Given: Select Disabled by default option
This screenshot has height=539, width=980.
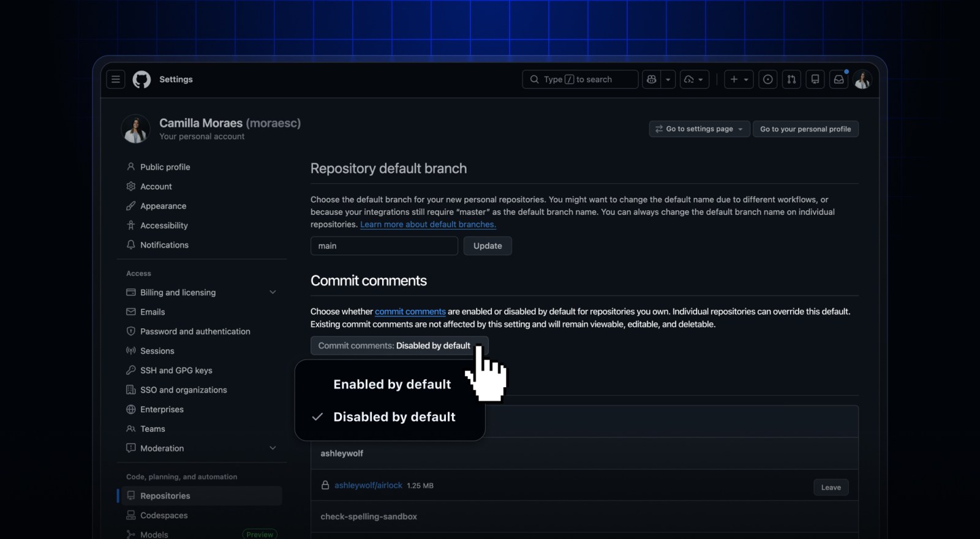Looking at the screenshot, I should (394, 417).
